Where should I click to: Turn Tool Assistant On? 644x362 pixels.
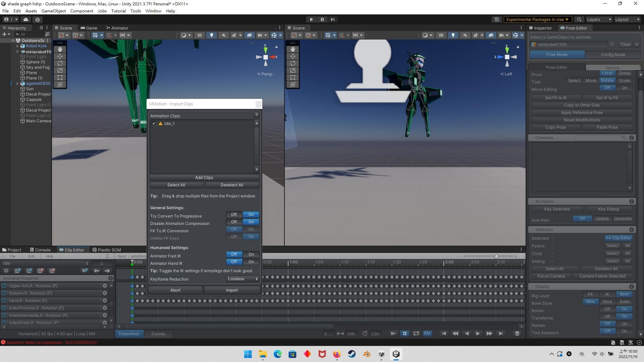pyautogui.click(x=624, y=331)
